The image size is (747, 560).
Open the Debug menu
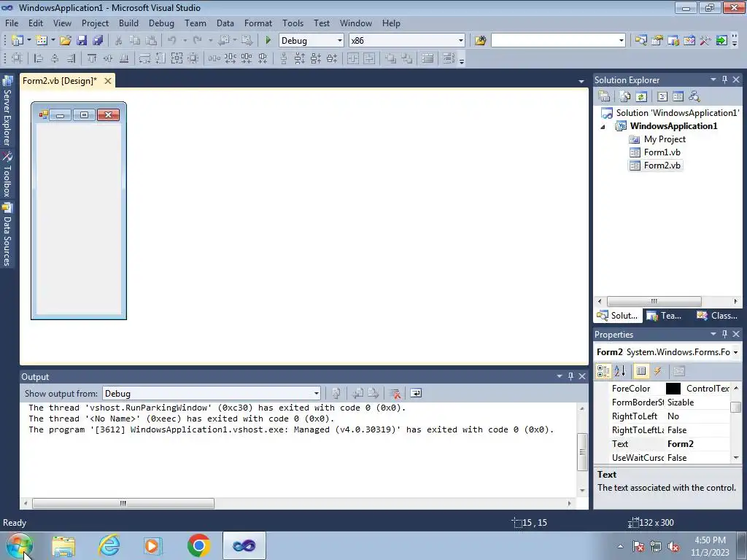[x=161, y=23]
